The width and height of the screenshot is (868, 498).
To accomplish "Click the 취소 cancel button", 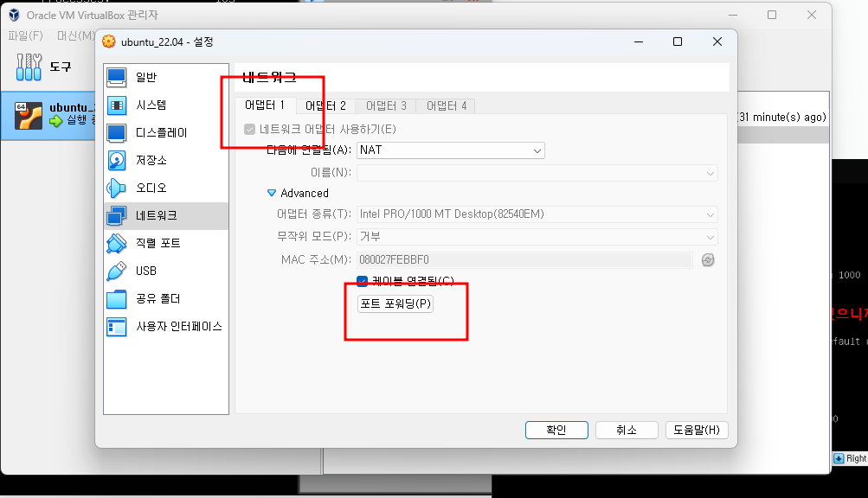I will pos(627,430).
